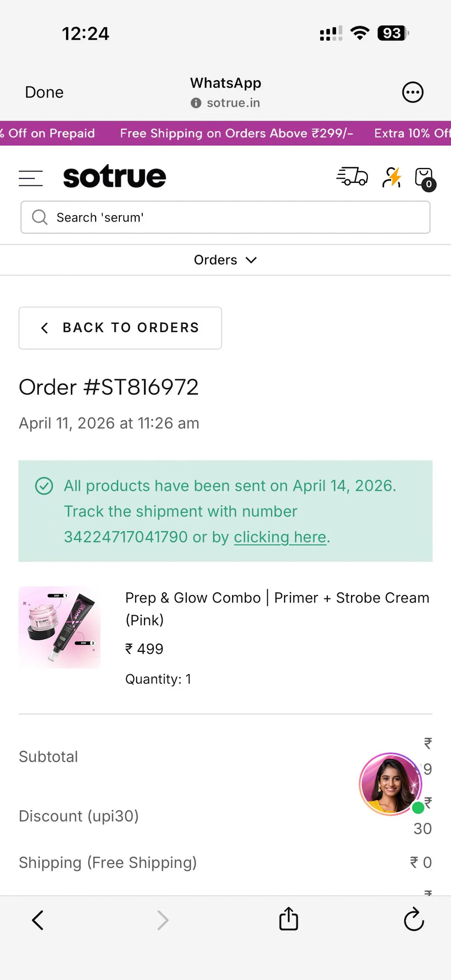
Task: Tap the Free Shipping announcement banner
Action: point(237,133)
